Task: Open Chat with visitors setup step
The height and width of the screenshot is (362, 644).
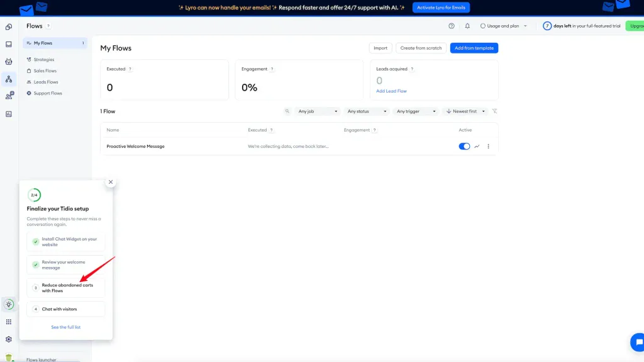Action: [65, 309]
